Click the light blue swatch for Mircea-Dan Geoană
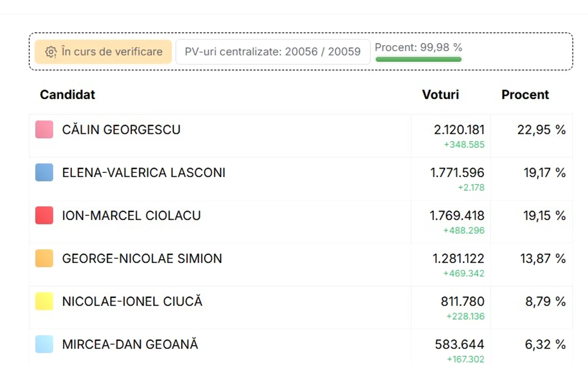 click(44, 344)
